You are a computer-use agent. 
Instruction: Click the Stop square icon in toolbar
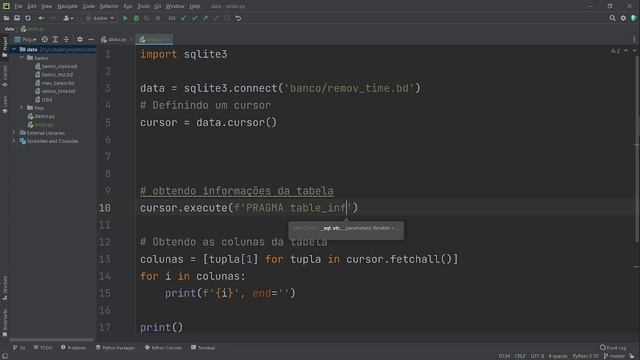[158, 18]
